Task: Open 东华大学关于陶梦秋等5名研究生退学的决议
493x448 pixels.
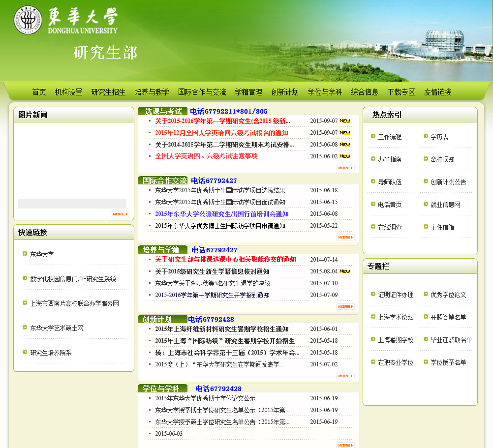Action: pos(213,283)
